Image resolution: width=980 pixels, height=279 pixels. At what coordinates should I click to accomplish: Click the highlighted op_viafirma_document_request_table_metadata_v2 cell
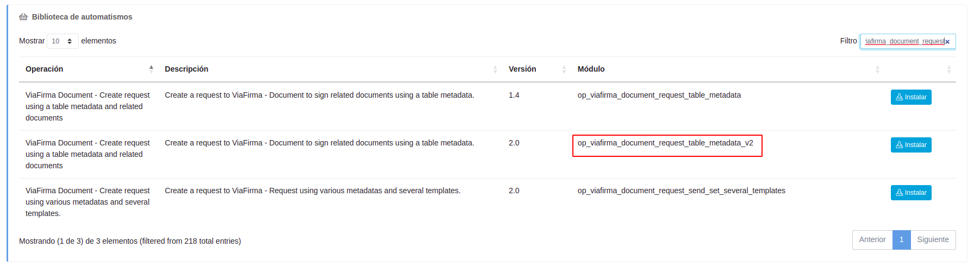(x=665, y=143)
